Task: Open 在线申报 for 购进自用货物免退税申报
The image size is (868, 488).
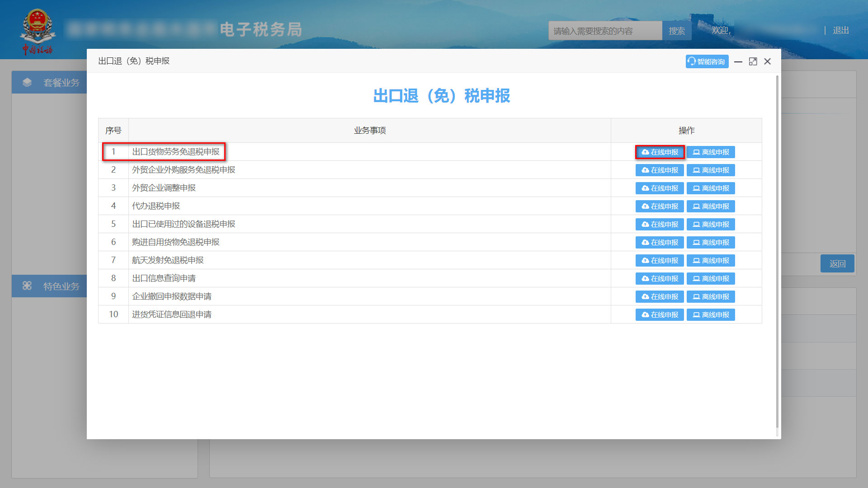Action: tap(660, 242)
